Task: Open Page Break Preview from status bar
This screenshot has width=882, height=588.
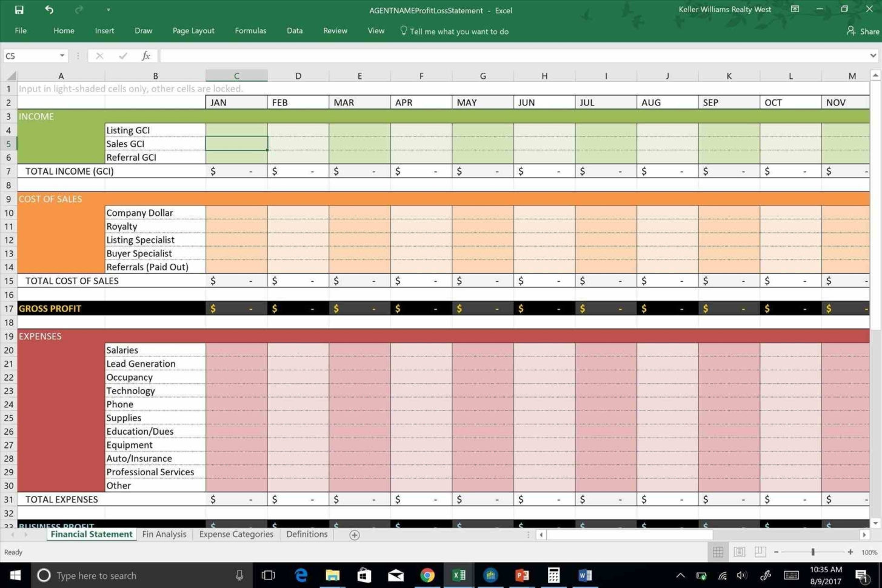Action: tap(760, 552)
